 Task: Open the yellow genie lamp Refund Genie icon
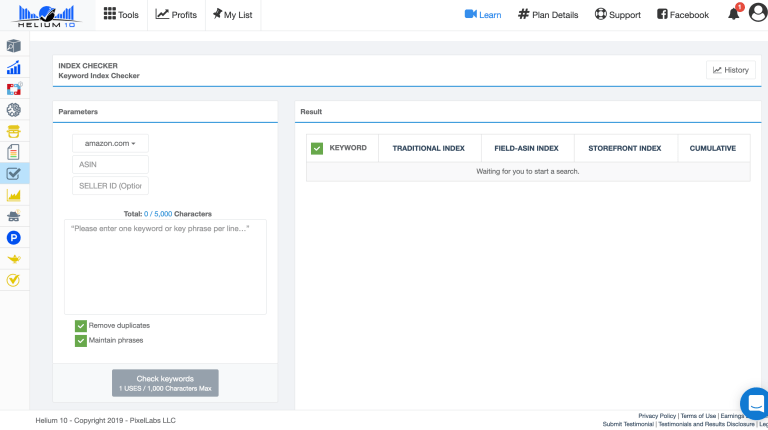tap(14, 259)
